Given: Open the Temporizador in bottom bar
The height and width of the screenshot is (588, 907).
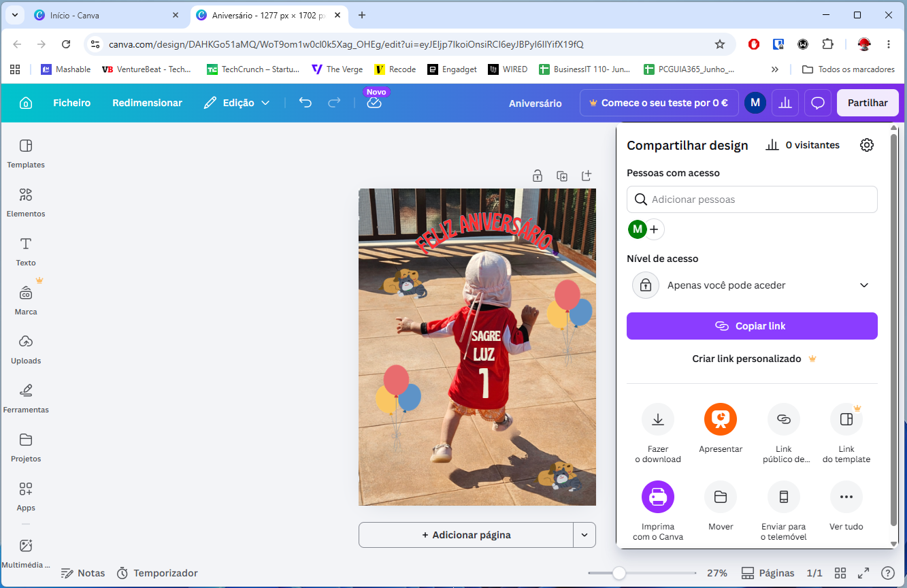Looking at the screenshot, I should tap(157, 573).
